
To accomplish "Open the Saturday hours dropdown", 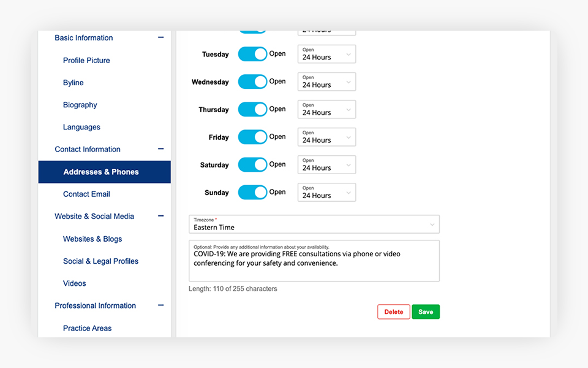I will point(326,164).
